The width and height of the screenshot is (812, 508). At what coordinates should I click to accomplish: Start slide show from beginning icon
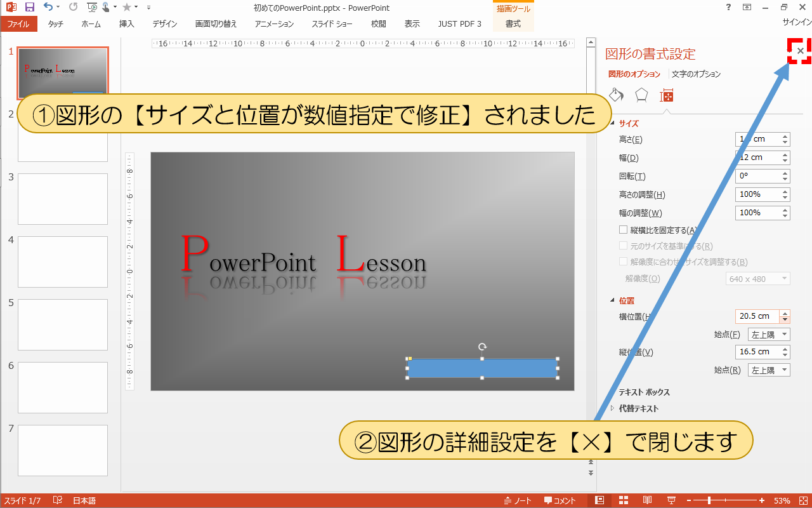point(91,8)
